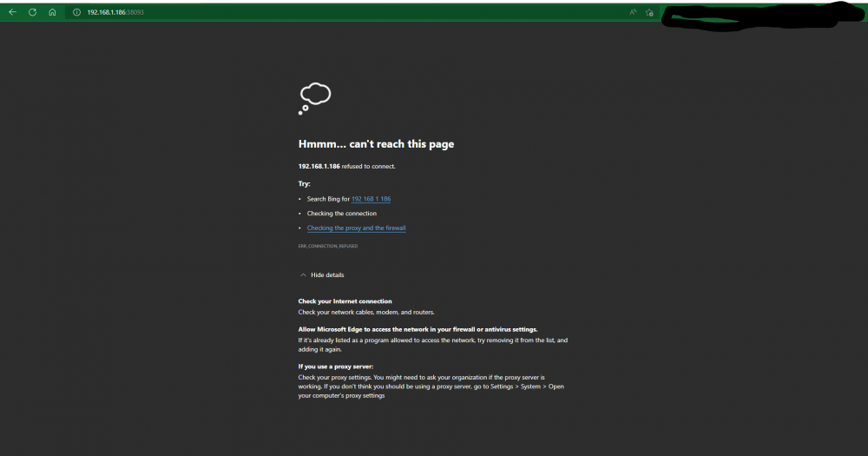Image resolution: width=868 pixels, height=456 pixels.
Task: Click the 'Try:' label above the suggestions
Action: pos(304,183)
